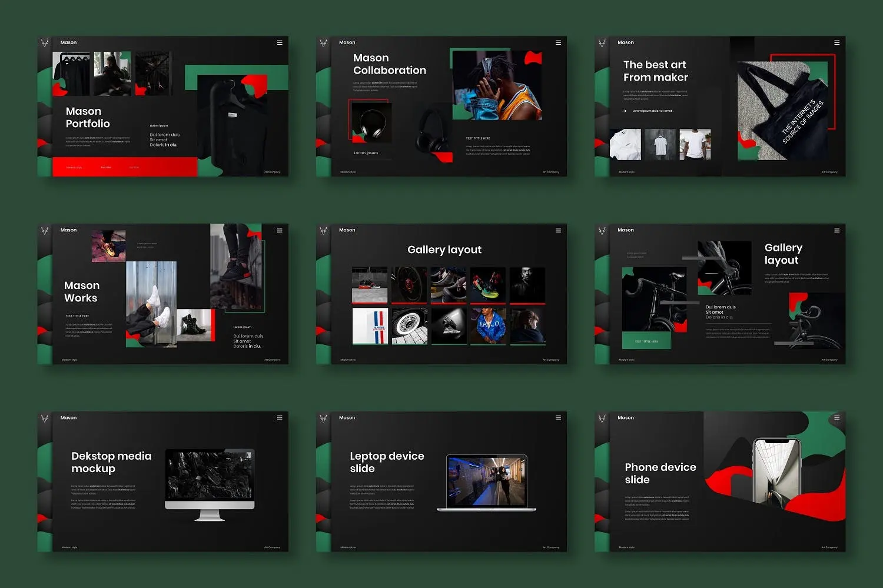883x588 pixels.
Task: Select the 'Dekstop media mockup' heading
Action: pos(111,462)
